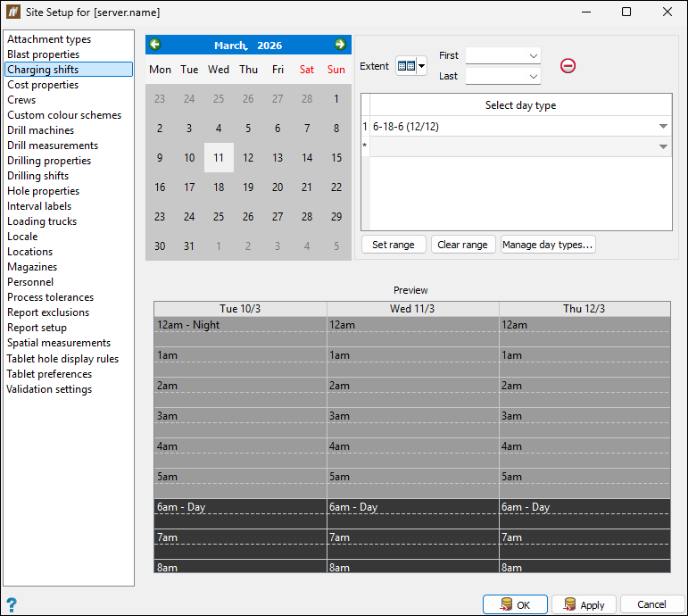Click the Tue 10/3 preview column header
688x616 pixels.
tap(240, 309)
